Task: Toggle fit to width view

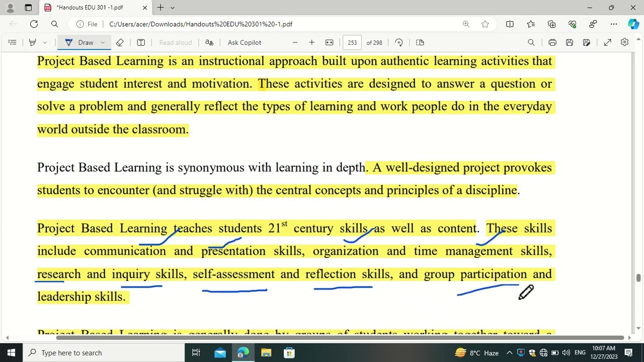Action: [329, 43]
